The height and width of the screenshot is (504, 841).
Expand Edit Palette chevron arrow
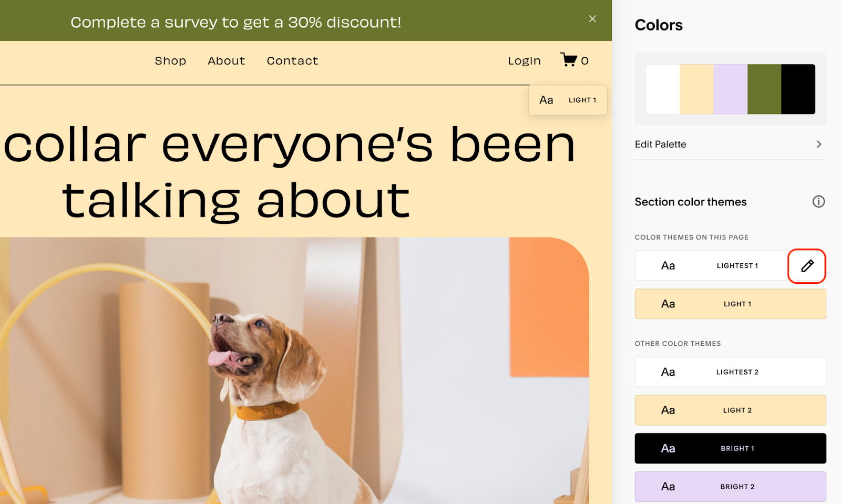818,144
